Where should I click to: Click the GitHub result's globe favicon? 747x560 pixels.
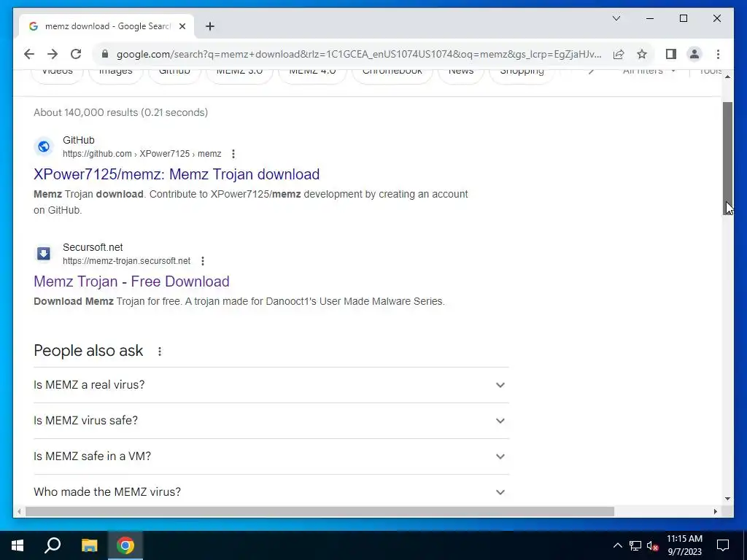(x=43, y=147)
